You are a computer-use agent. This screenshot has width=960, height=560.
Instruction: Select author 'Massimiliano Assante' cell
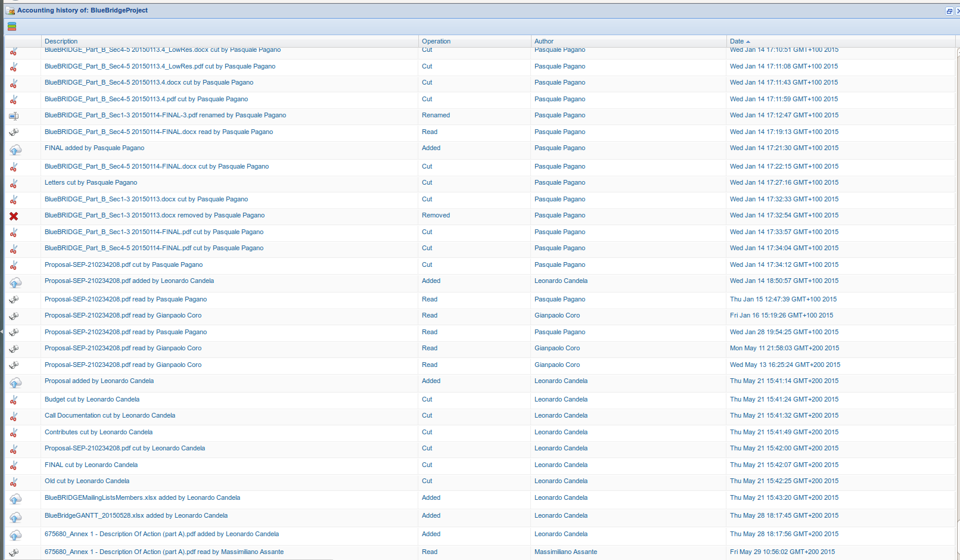pyautogui.click(x=566, y=552)
